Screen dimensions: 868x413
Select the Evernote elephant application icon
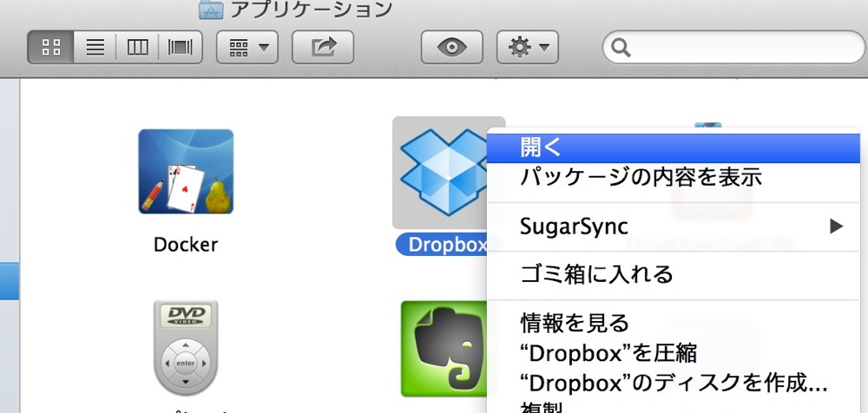(444, 349)
